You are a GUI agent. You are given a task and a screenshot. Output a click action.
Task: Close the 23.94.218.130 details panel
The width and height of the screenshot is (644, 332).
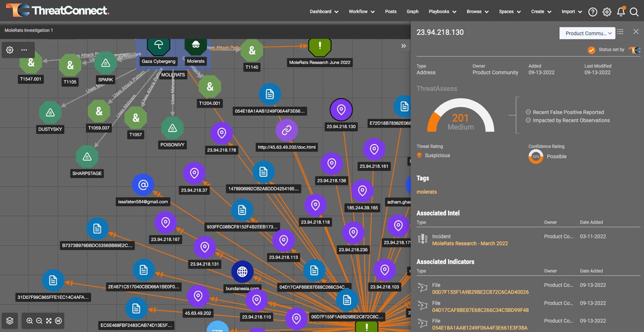(636, 32)
